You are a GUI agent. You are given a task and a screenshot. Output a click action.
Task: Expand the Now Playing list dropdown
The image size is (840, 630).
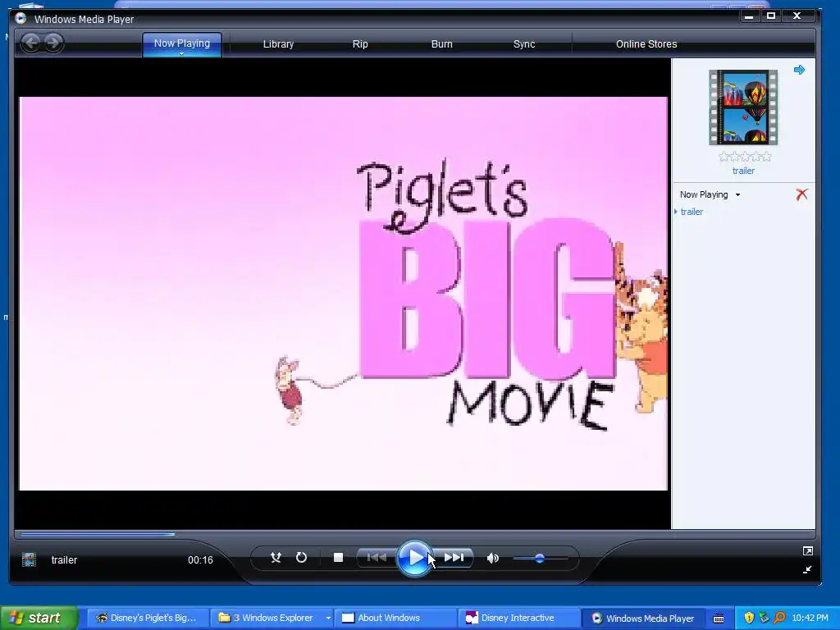(x=737, y=195)
